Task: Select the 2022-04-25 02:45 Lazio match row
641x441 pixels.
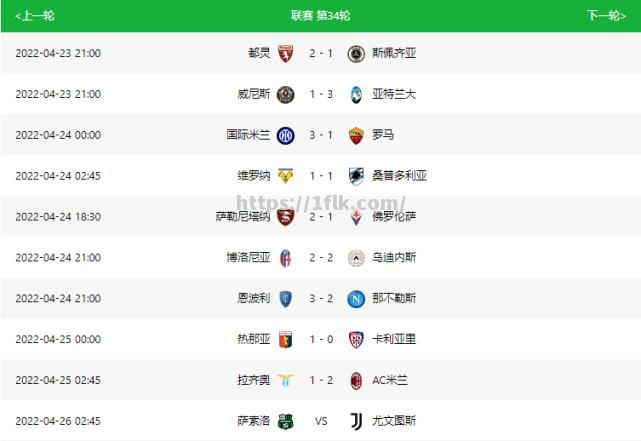Action: [x=320, y=380]
